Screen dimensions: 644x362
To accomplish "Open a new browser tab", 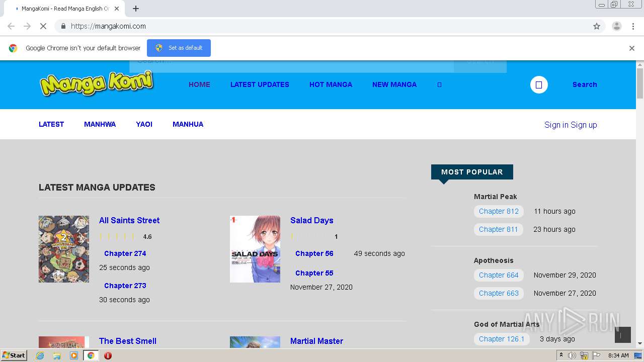I will [136, 9].
